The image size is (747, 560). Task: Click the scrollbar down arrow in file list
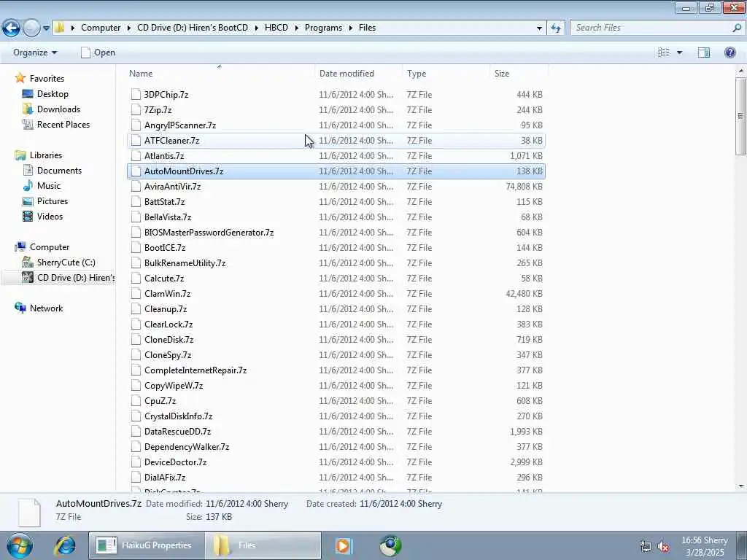[741, 486]
